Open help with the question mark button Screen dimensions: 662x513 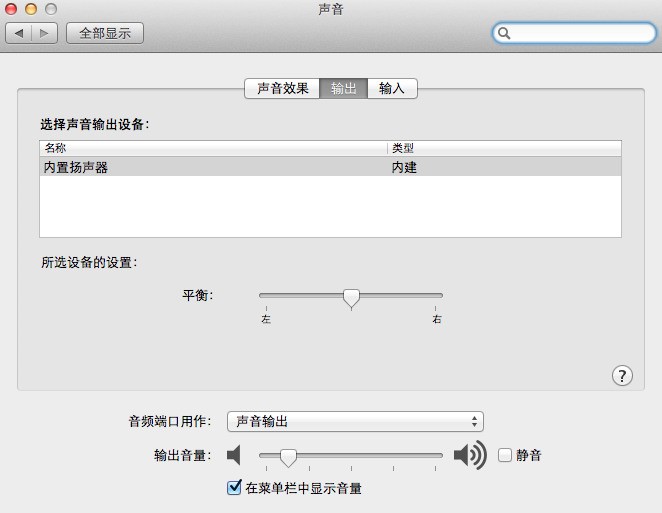(622, 375)
